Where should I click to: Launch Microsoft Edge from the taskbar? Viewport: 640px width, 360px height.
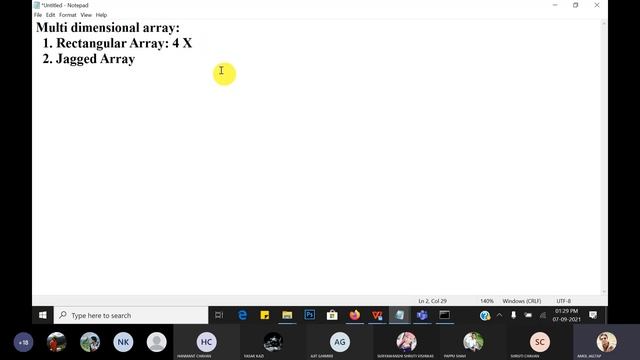pos(242,315)
